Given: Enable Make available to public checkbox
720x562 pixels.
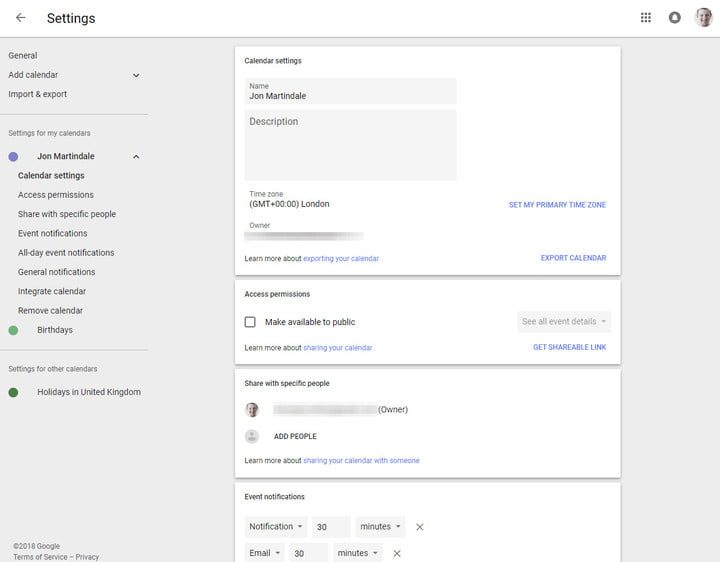Looking at the screenshot, I should point(250,322).
